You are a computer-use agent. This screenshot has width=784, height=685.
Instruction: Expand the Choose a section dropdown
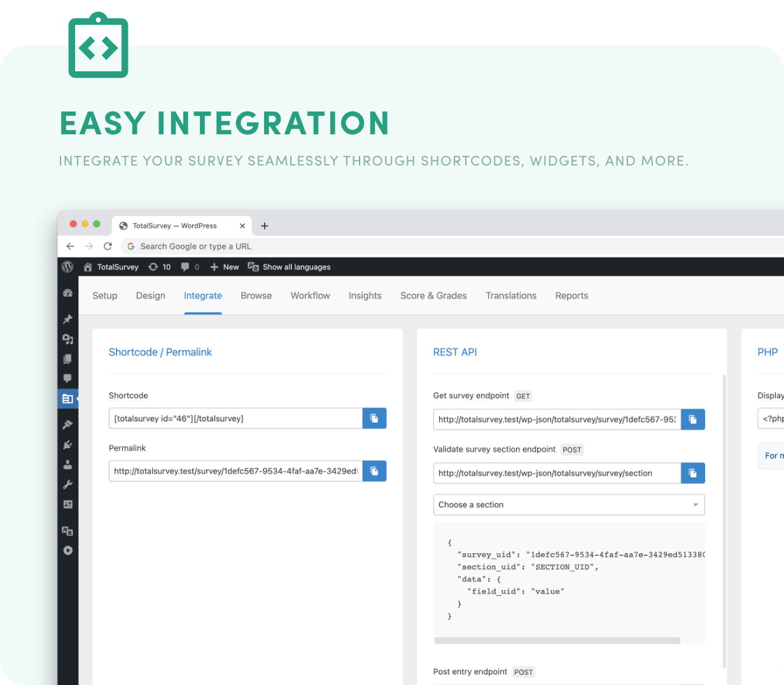(x=569, y=505)
